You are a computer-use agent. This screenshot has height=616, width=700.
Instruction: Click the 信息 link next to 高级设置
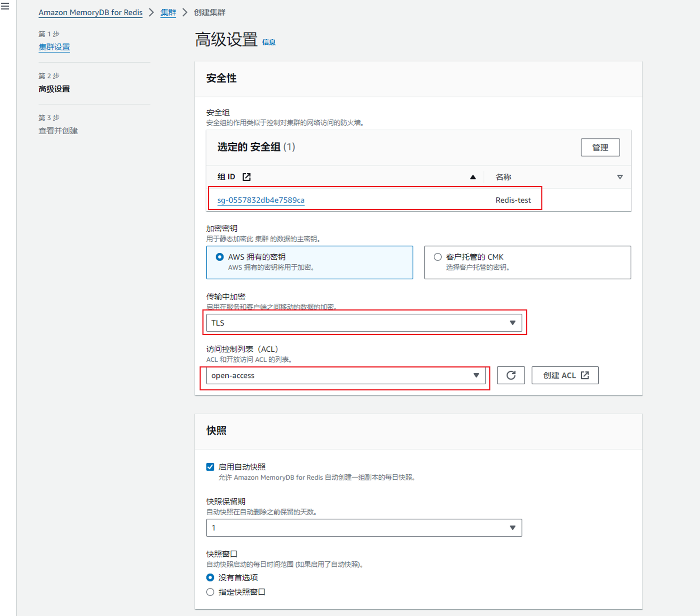coord(268,42)
